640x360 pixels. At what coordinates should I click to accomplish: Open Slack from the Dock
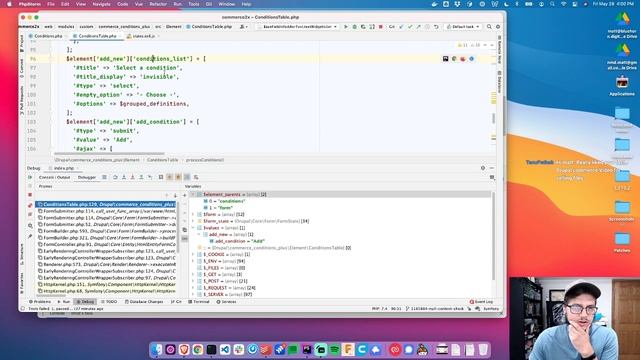(x=239, y=349)
